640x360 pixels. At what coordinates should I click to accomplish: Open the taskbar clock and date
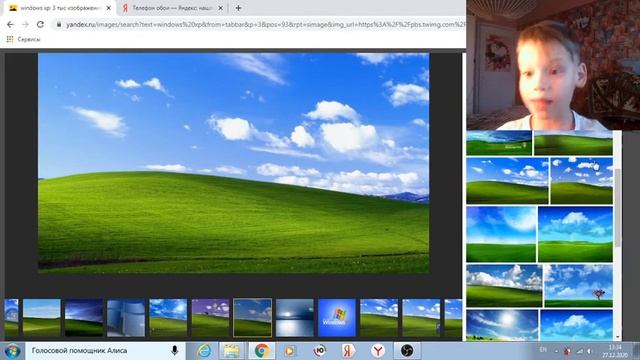click(615, 351)
